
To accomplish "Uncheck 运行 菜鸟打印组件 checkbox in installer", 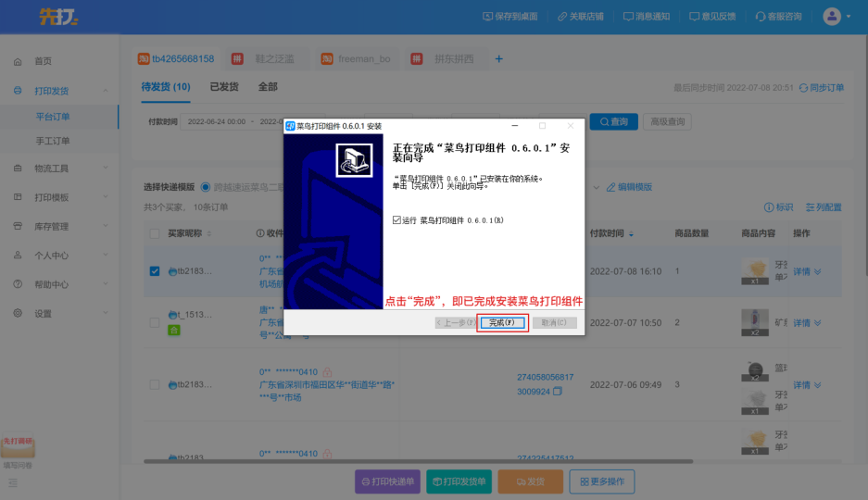I will tap(396, 220).
